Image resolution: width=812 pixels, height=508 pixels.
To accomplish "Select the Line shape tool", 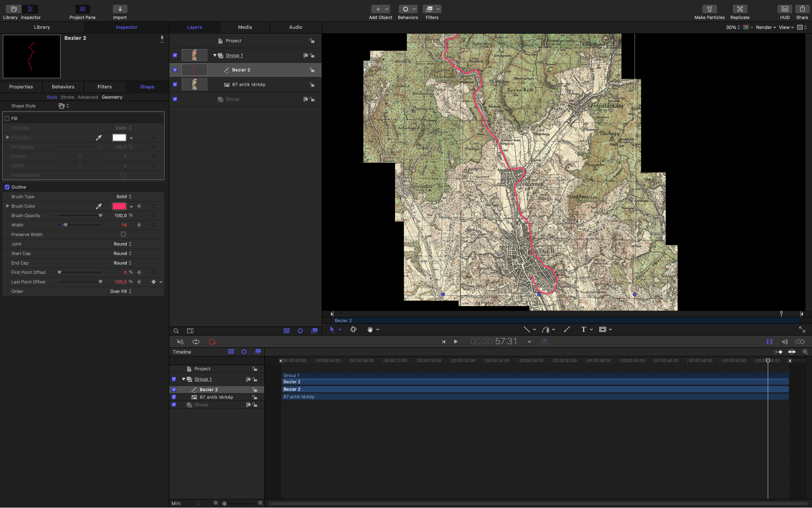I will pyautogui.click(x=527, y=329).
